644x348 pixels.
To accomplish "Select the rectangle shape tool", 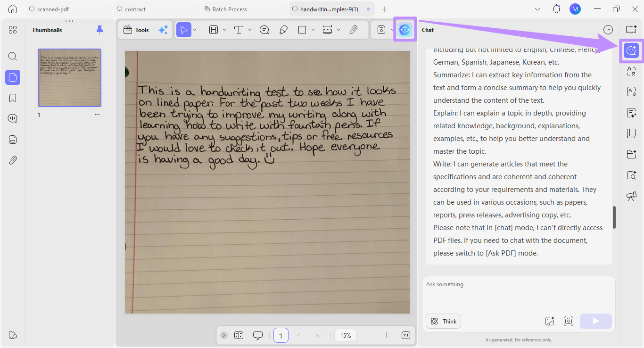I will (x=302, y=30).
